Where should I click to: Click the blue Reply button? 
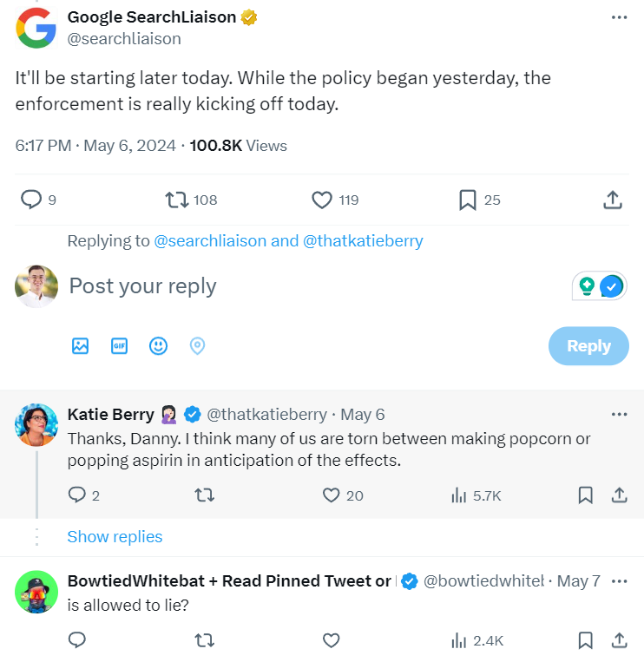tap(588, 346)
